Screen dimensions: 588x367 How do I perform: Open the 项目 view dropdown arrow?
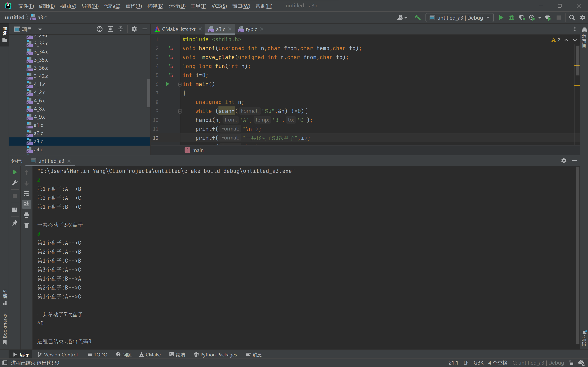(x=40, y=29)
